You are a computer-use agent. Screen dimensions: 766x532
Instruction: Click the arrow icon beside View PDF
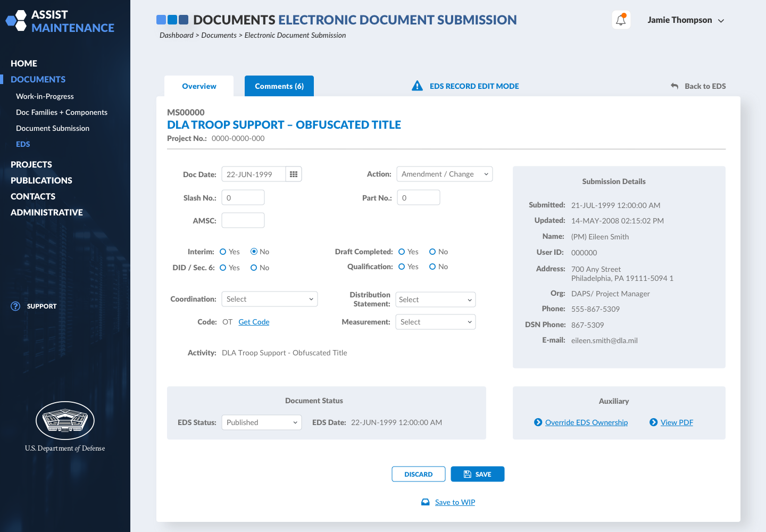click(654, 422)
